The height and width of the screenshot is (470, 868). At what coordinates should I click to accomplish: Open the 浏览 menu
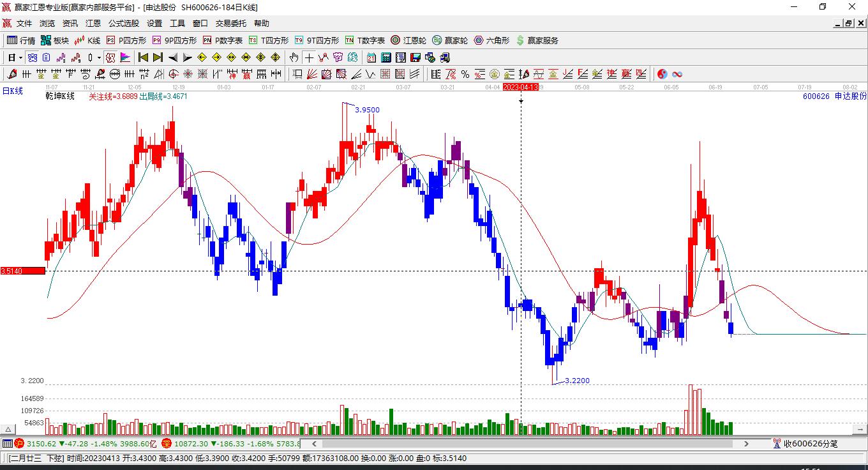coord(47,24)
